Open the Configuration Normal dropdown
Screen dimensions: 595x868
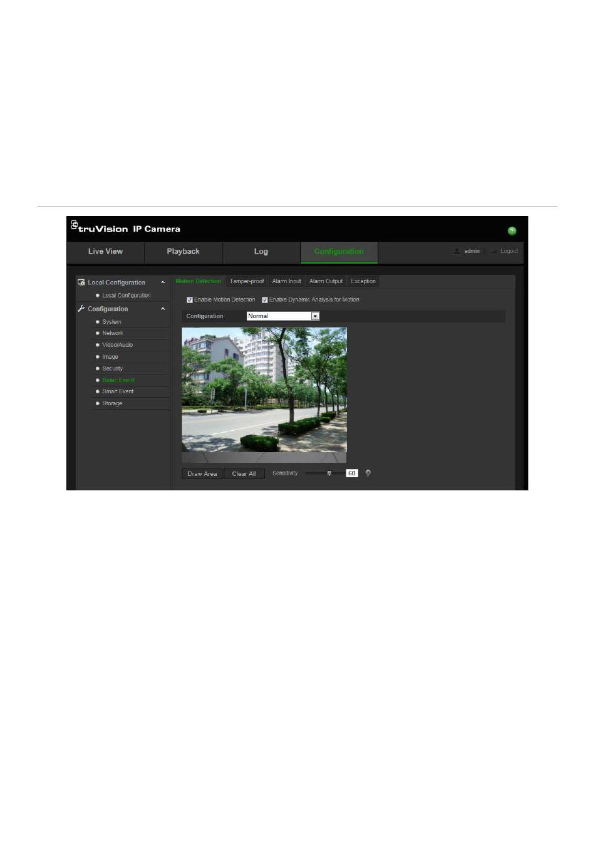pos(283,316)
